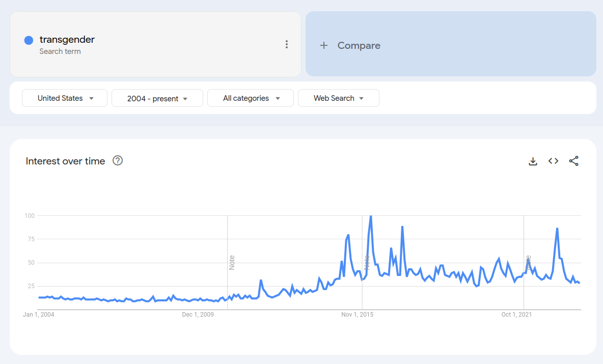Download the Interest over time CSV

tap(533, 161)
